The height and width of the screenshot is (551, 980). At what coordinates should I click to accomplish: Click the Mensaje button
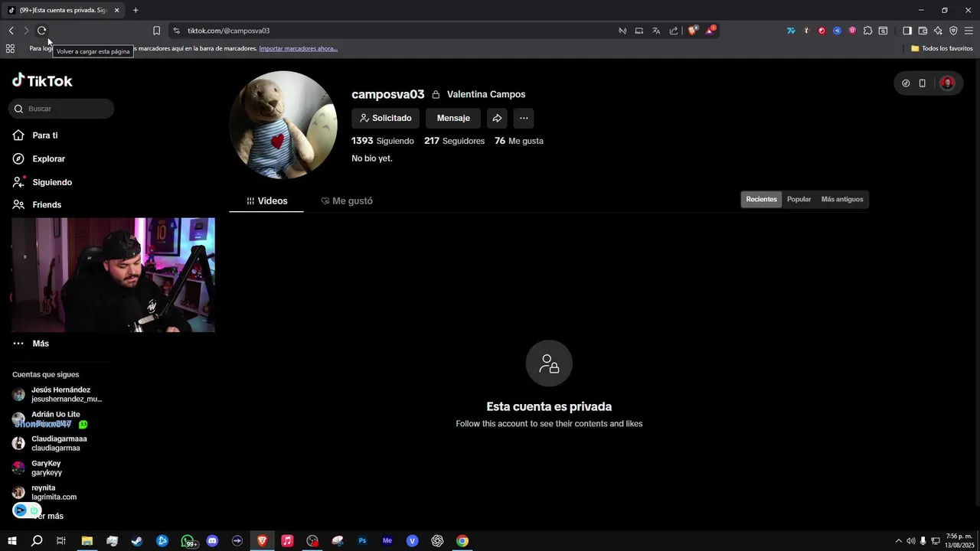tap(453, 118)
